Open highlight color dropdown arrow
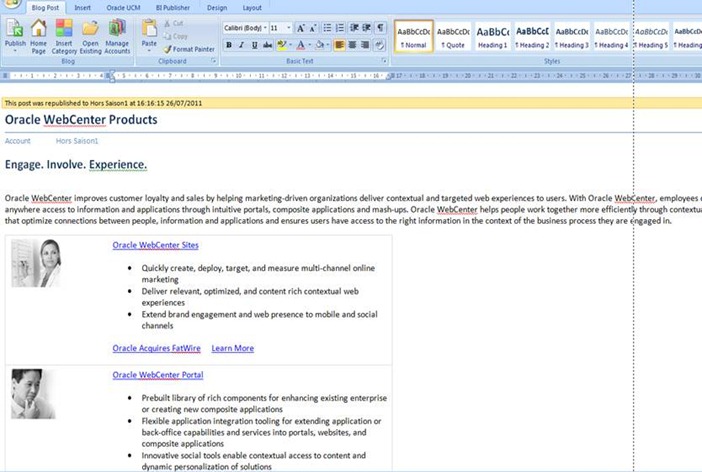The width and height of the screenshot is (702, 472). 290,45
